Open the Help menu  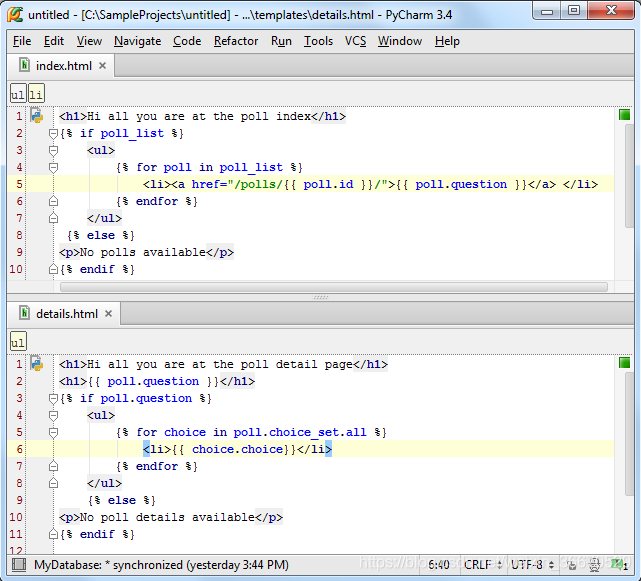tap(447, 41)
